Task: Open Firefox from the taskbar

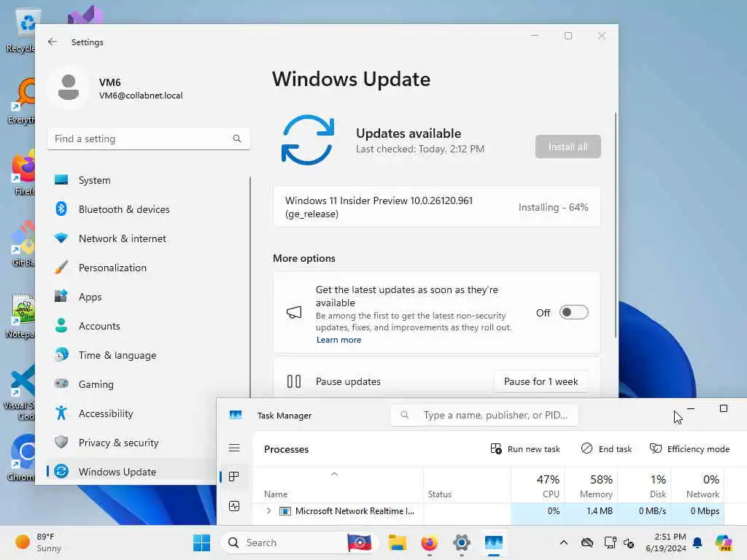Action: (429, 542)
